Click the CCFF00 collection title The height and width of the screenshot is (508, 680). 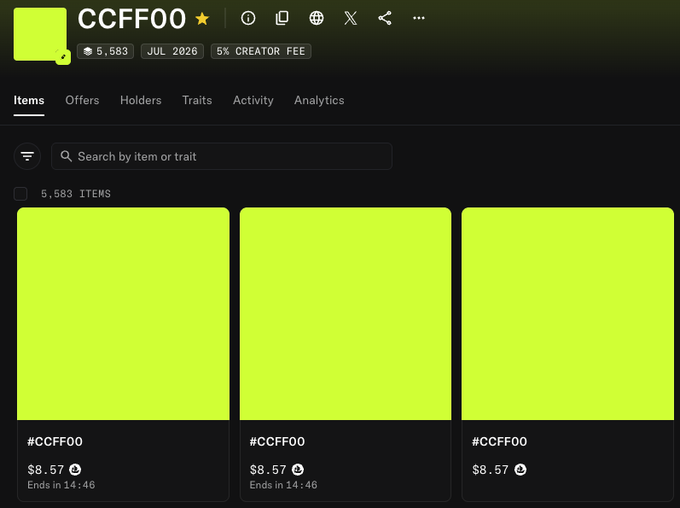click(x=132, y=19)
